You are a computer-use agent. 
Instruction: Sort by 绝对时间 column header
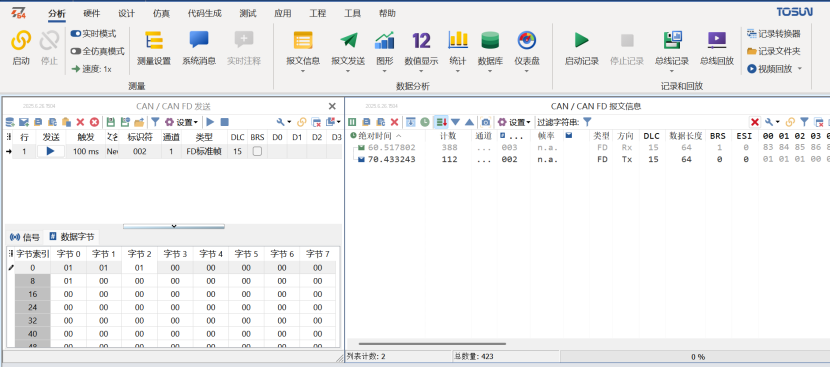click(x=376, y=136)
